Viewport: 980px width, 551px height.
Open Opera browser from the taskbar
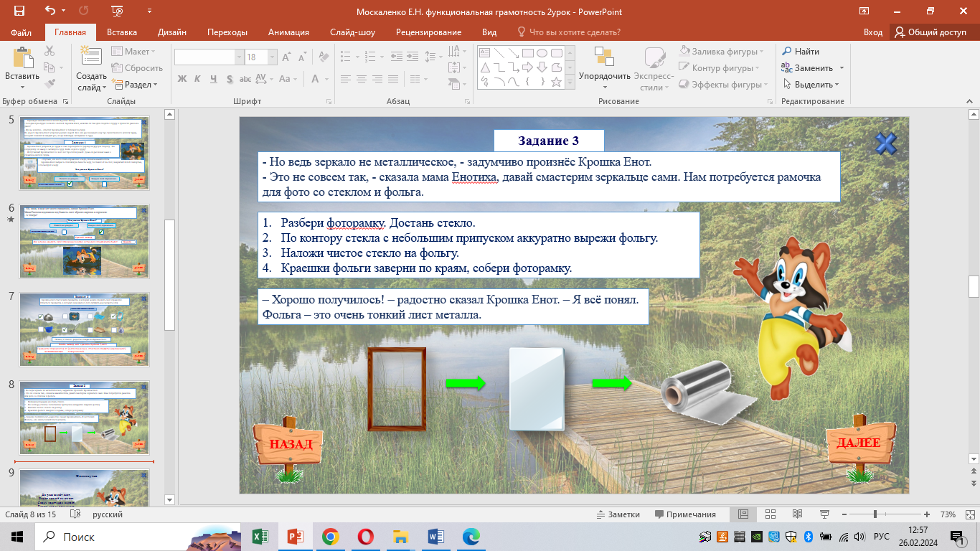[366, 536]
